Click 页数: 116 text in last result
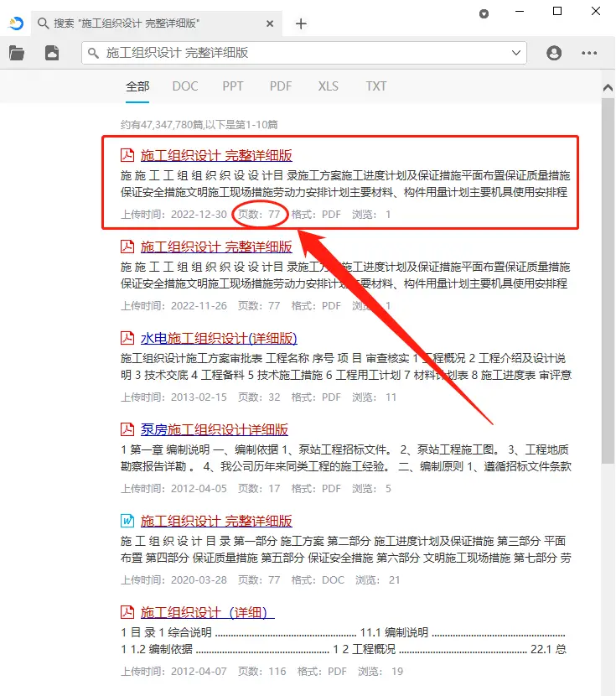The height and width of the screenshot is (696, 616). pyautogui.click(x=261, y=672)
